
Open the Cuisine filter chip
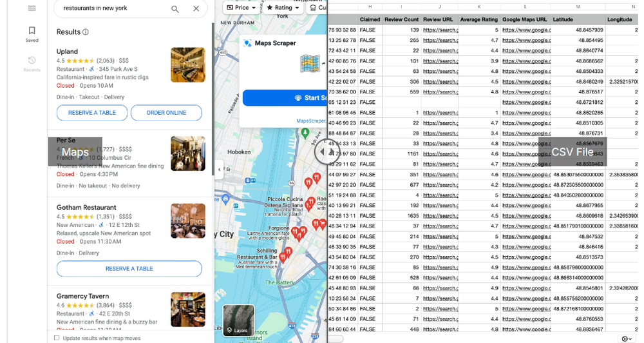(317, 7)
